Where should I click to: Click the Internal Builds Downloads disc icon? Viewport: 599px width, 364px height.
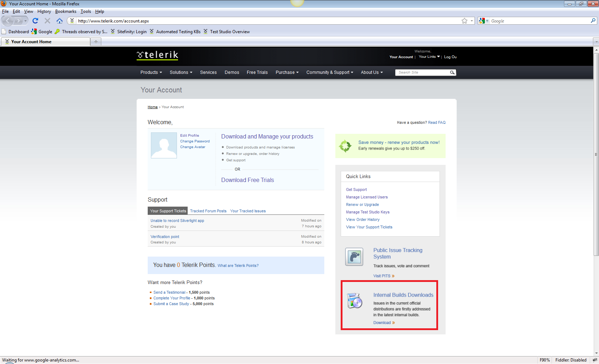[355, 300]
